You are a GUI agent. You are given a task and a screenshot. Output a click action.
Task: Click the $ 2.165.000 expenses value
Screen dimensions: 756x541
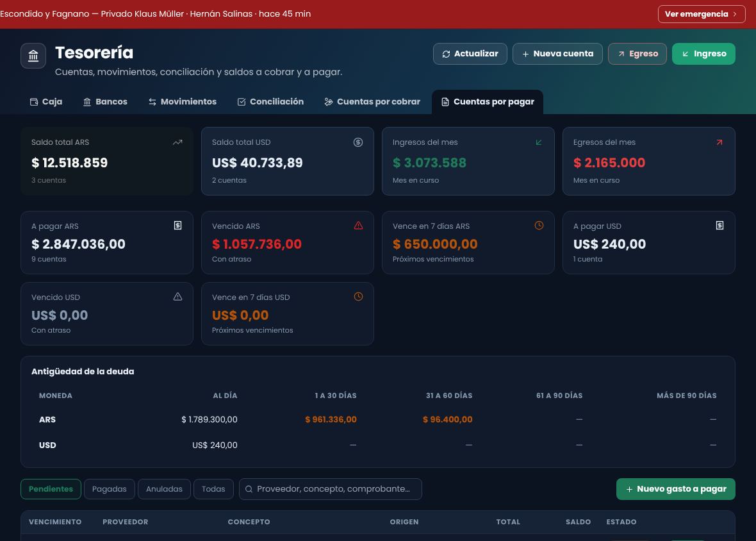pyautogui.click(x=609, y=163)
